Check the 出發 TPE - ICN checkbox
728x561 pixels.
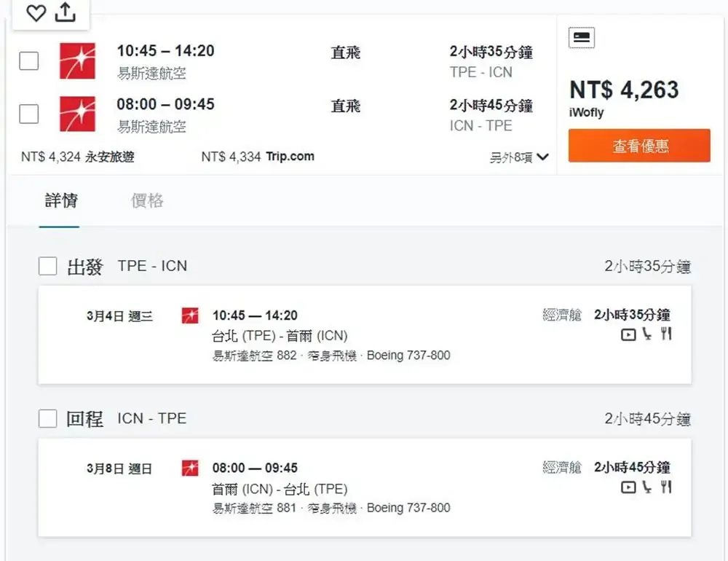[x=48, y=267]
